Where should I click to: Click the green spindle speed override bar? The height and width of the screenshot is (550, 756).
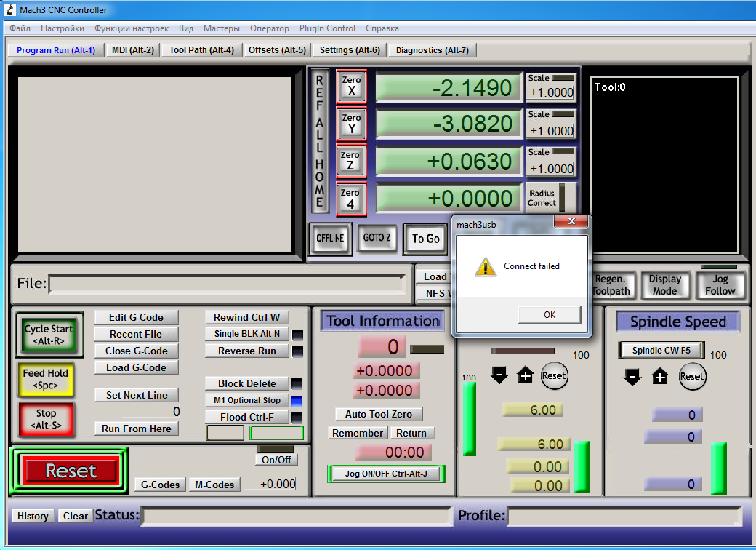[x=718, y=469]
